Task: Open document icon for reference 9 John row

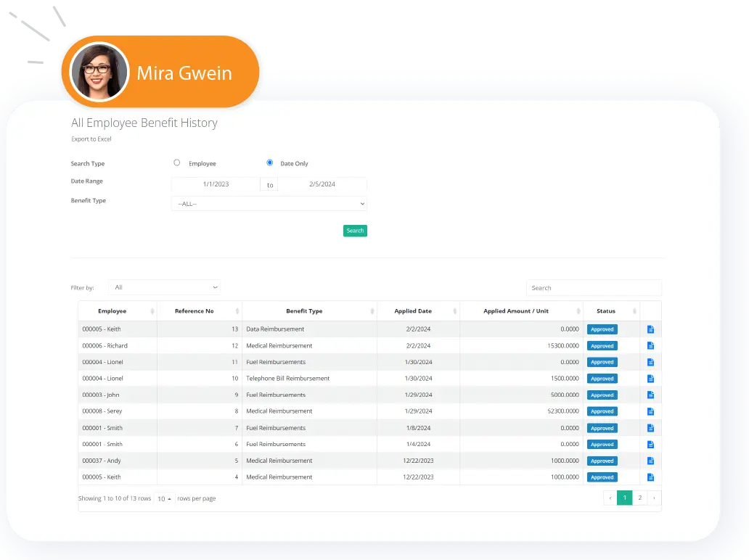Action: tap(650, 395)
